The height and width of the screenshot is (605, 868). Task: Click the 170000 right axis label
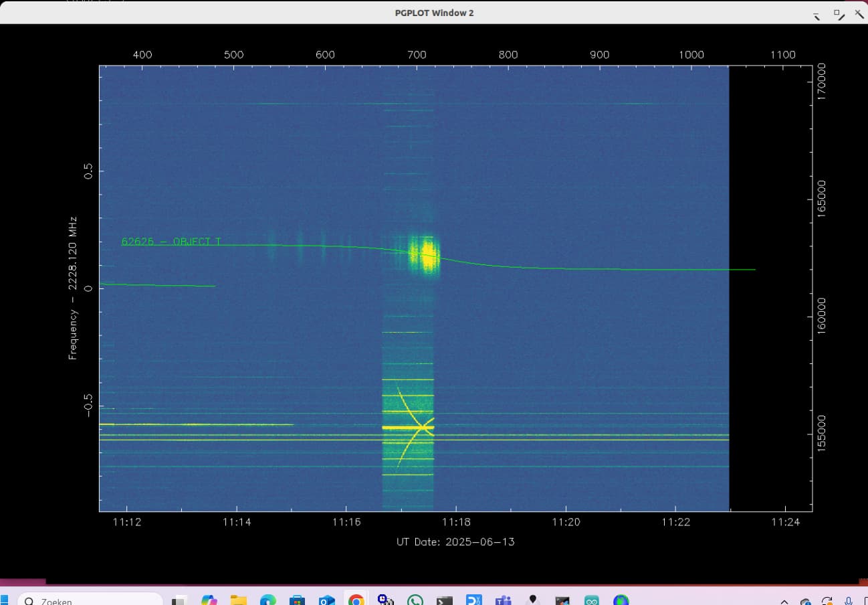click(823, 82)
